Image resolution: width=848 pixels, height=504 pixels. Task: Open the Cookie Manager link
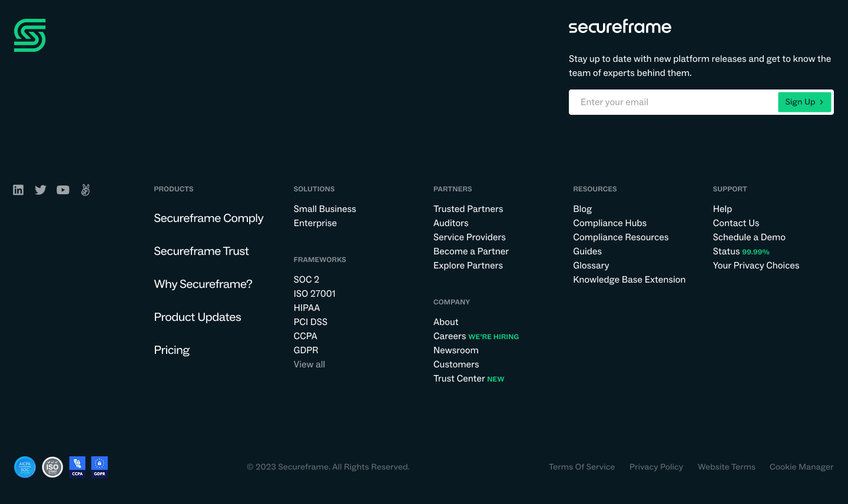tap(801, 467)
